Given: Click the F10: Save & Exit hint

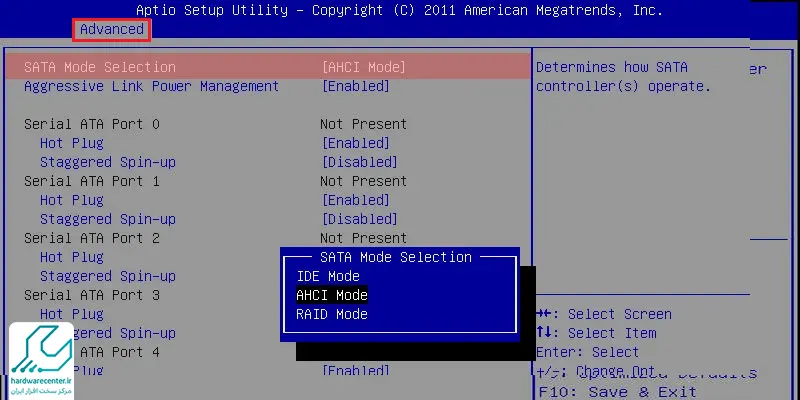Looking at the screenshot, I should pyautogui.click(x=617, y=392).
